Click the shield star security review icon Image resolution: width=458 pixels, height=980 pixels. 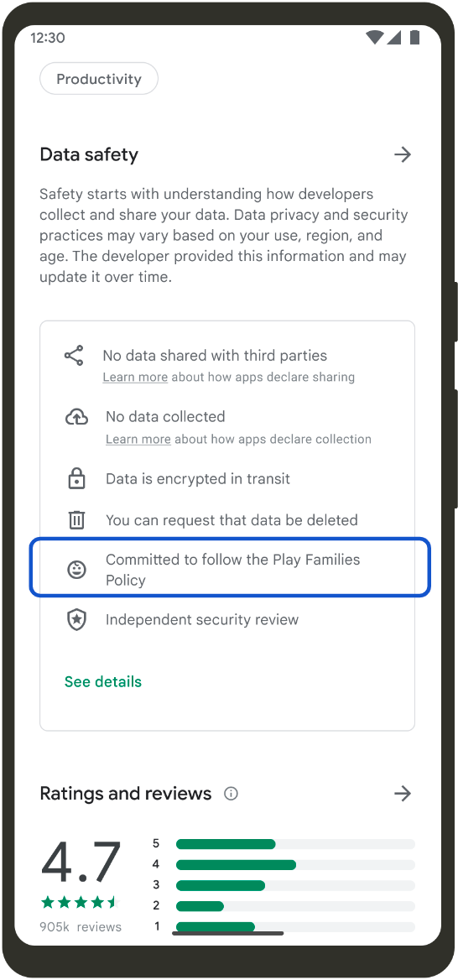[x=76, y=620]
